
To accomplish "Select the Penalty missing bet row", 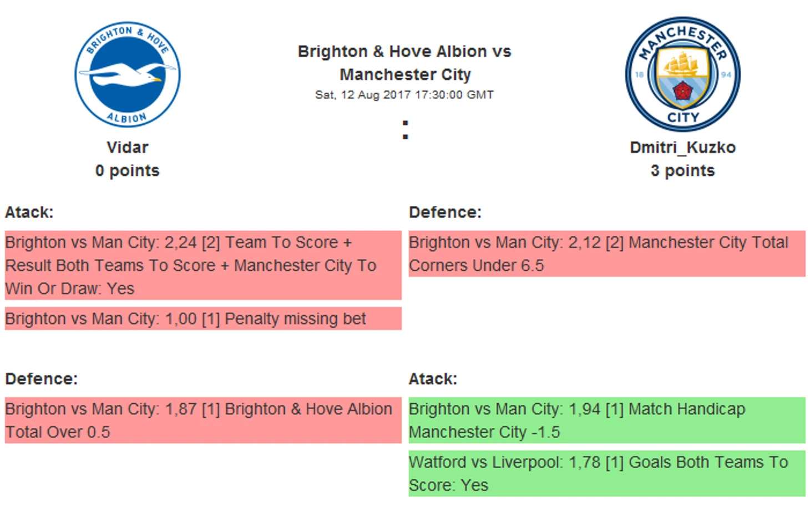I will point(203,319).
